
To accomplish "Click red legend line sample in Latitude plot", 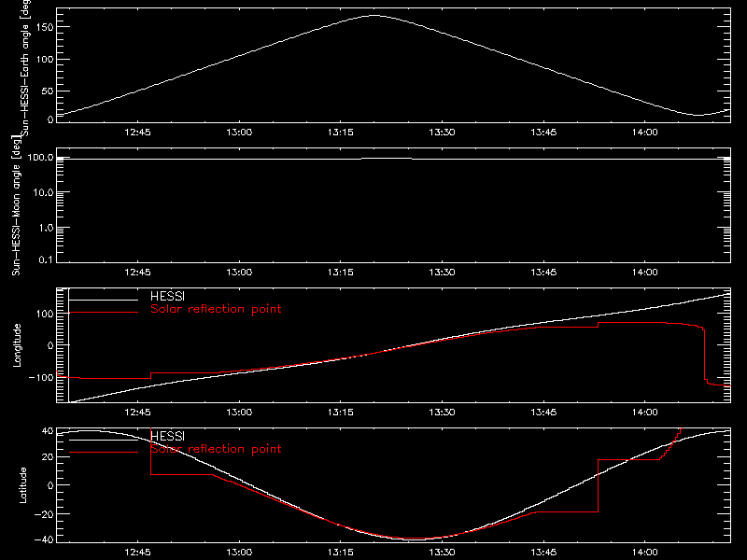I will tap(104, 453).
